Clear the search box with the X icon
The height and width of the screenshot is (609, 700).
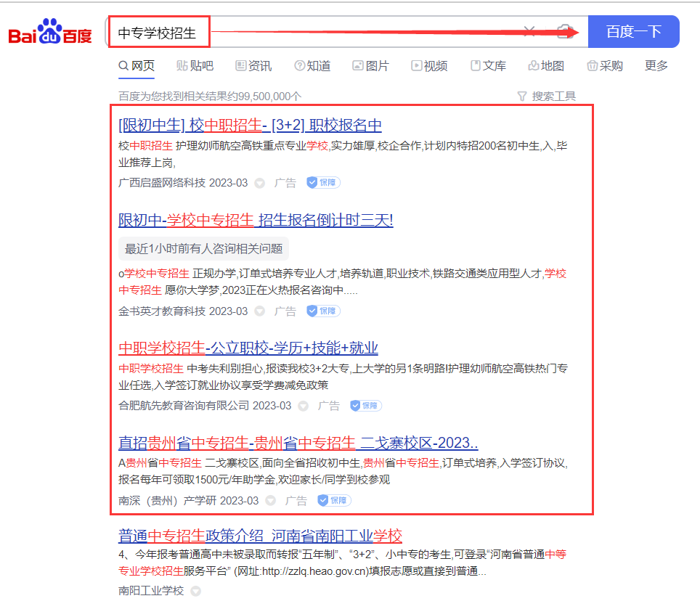point(529,31)
